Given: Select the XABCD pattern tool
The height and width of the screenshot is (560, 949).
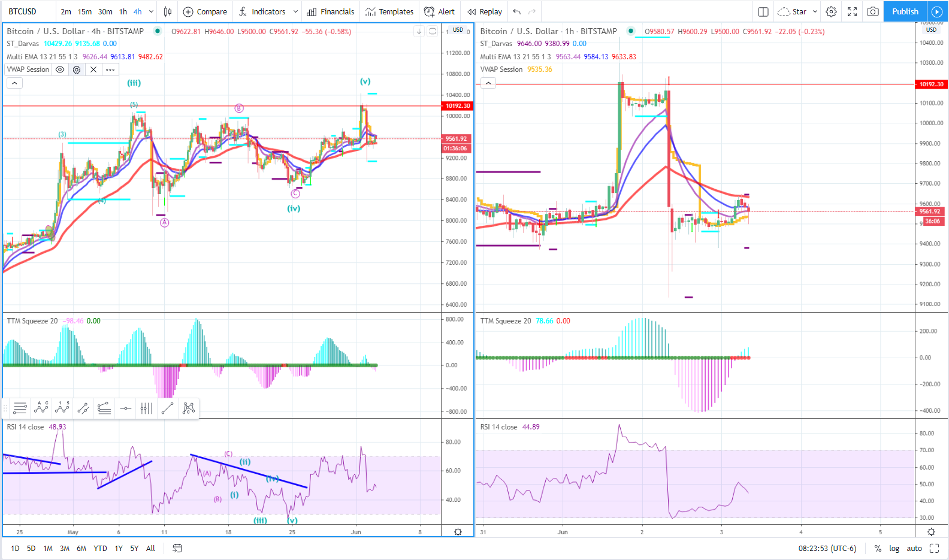Looking at the screenshot, I should click(x=189, y=408).
